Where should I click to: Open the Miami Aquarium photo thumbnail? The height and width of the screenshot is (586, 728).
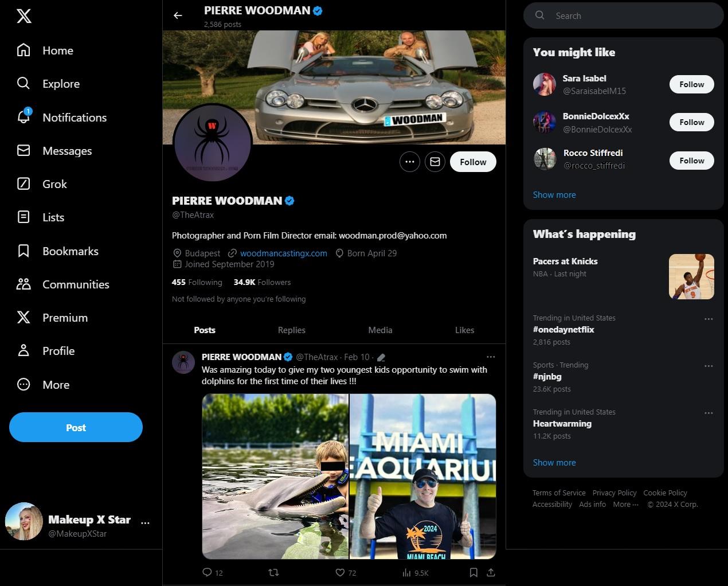423,476
